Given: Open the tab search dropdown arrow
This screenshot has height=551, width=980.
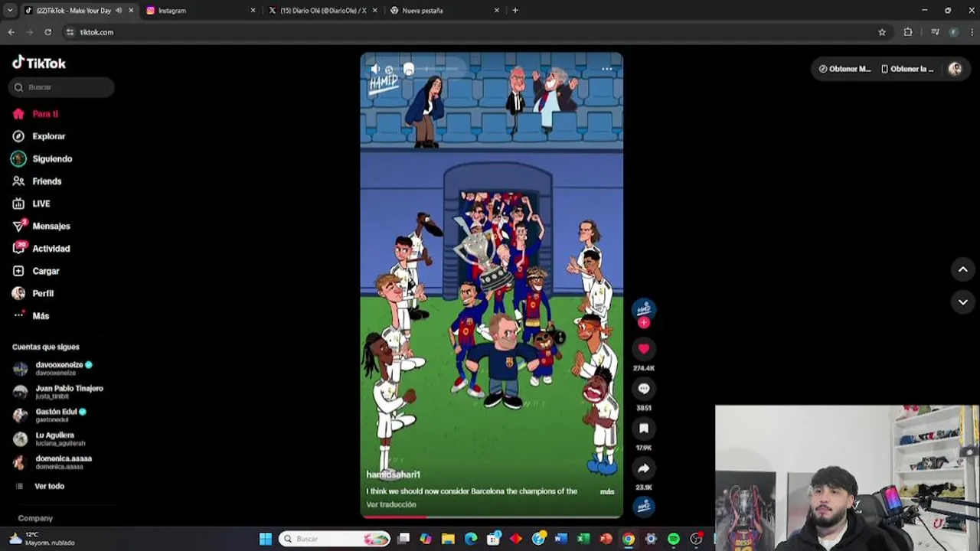Looking at the screenshot, I should tap(9, 11).
